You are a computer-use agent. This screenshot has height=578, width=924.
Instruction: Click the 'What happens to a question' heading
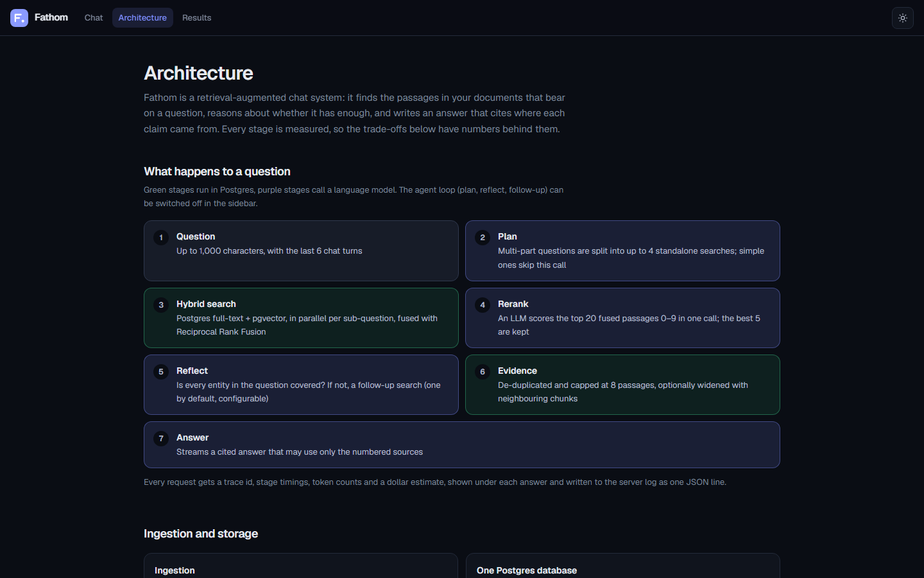click(x=217, y=171)
